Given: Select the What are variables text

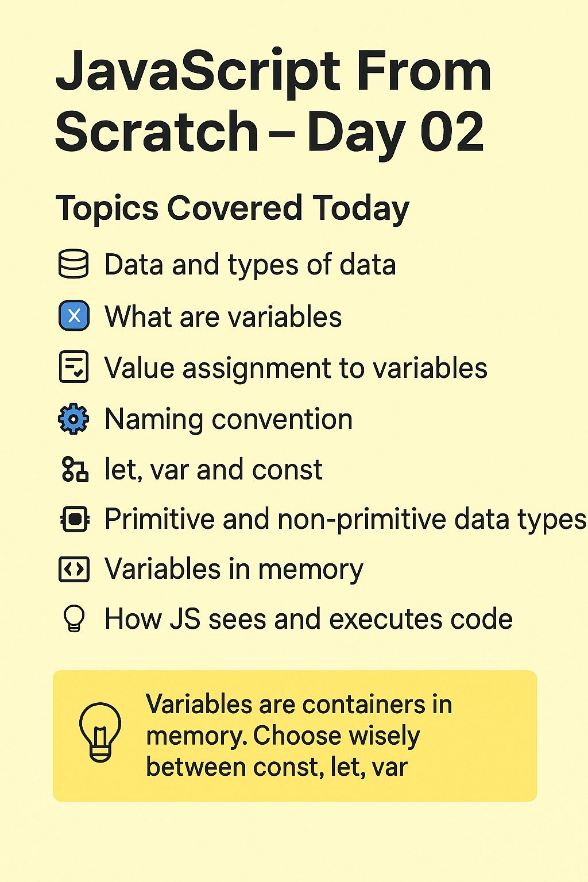Looking at the screenshot, I should pos(223,316).
